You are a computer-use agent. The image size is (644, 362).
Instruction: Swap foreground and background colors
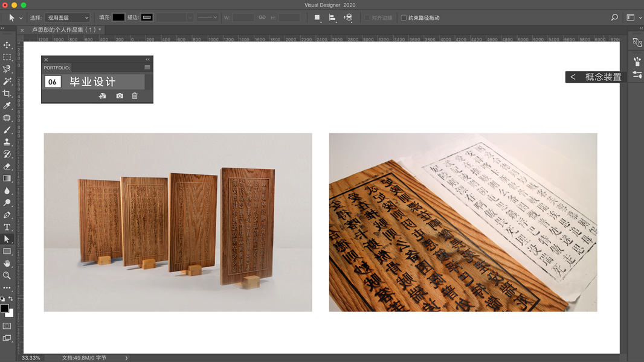pyautogui.click(x=11, y=299)
